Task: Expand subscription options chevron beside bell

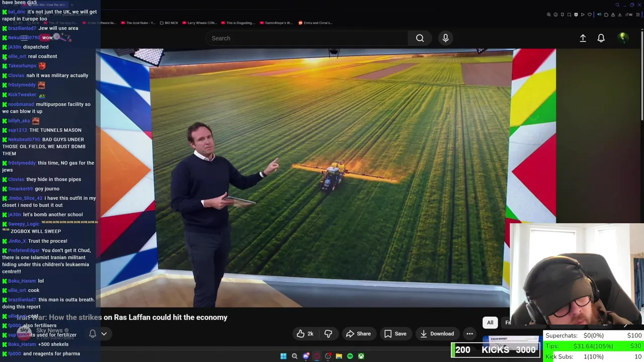Action: 104,333
